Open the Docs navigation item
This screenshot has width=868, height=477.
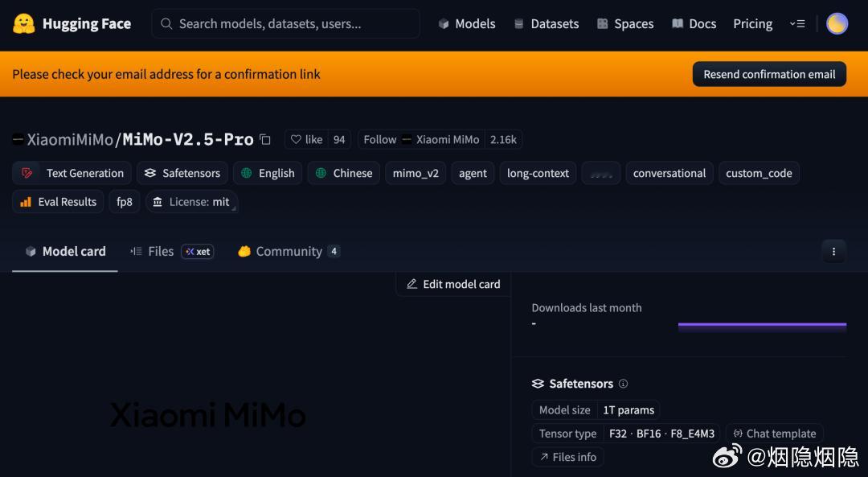(x=694, y=24)
